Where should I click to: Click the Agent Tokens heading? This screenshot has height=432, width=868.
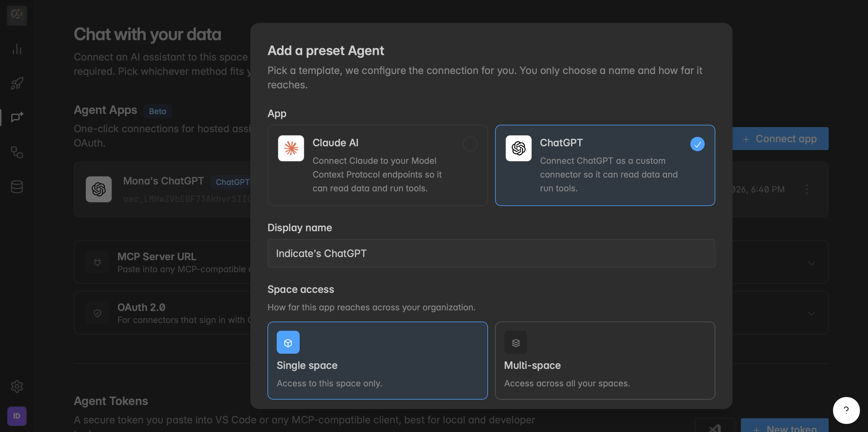pos(111,401)
